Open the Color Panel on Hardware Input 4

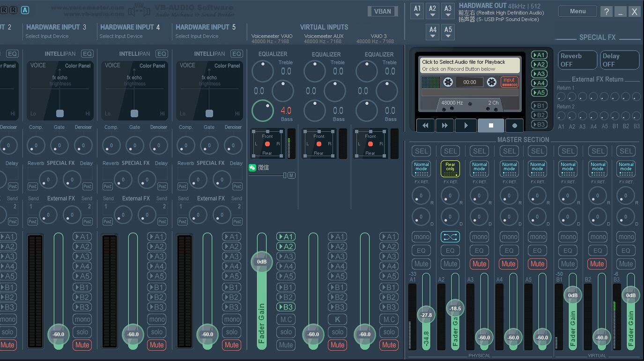[x=152, y=66]
